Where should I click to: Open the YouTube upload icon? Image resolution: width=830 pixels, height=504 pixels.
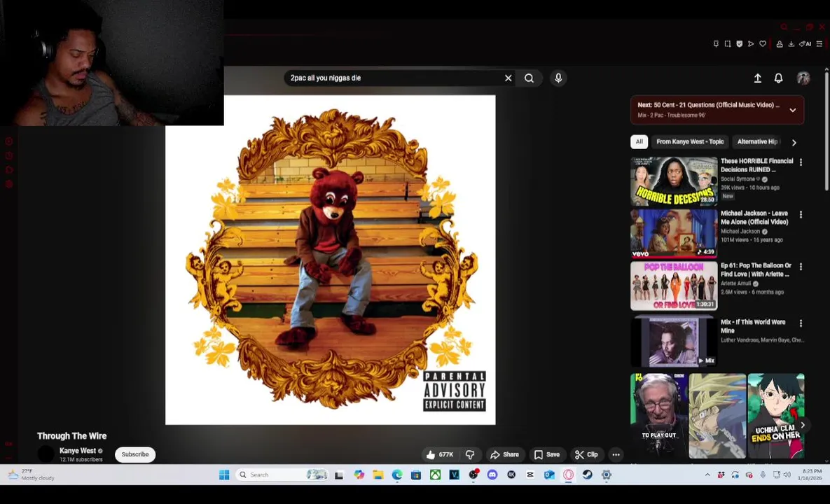coord(757,78)
